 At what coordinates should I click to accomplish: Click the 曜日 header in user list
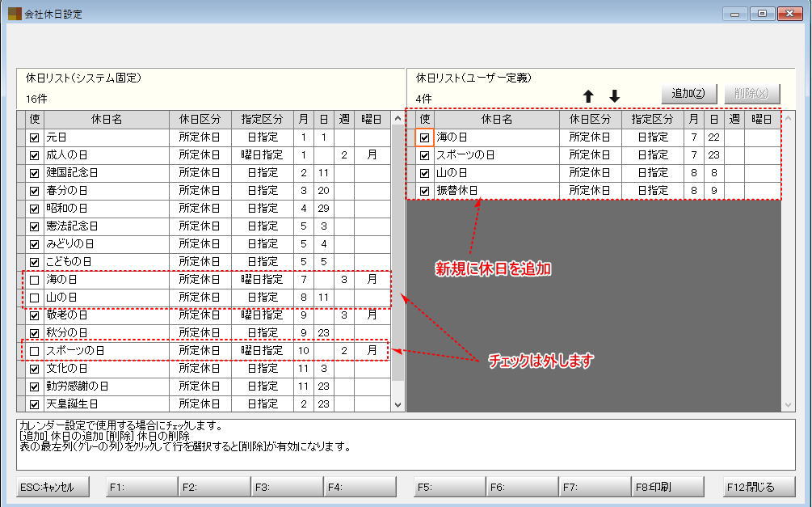pyautogui.click(x=762, y=119)
